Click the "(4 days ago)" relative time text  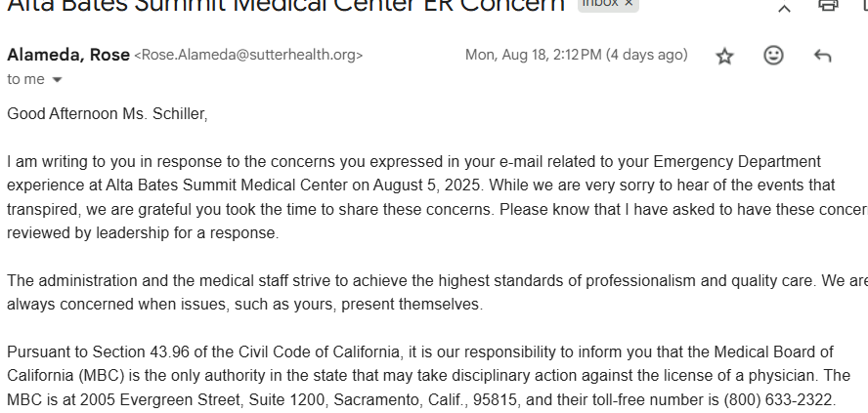tap(646, 56)
